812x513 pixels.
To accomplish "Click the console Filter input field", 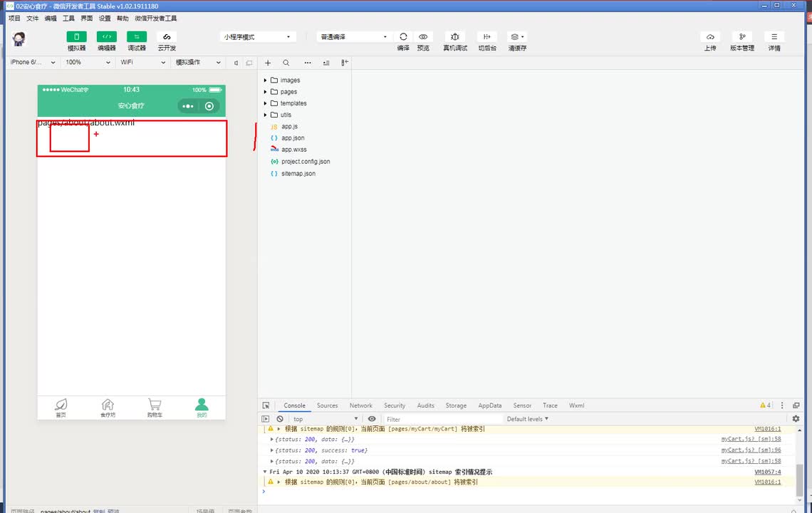I will [x=443, y=419].
